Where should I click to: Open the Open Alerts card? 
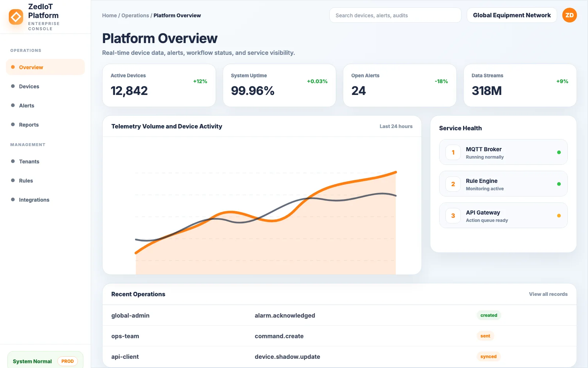(x=399, y=85)
